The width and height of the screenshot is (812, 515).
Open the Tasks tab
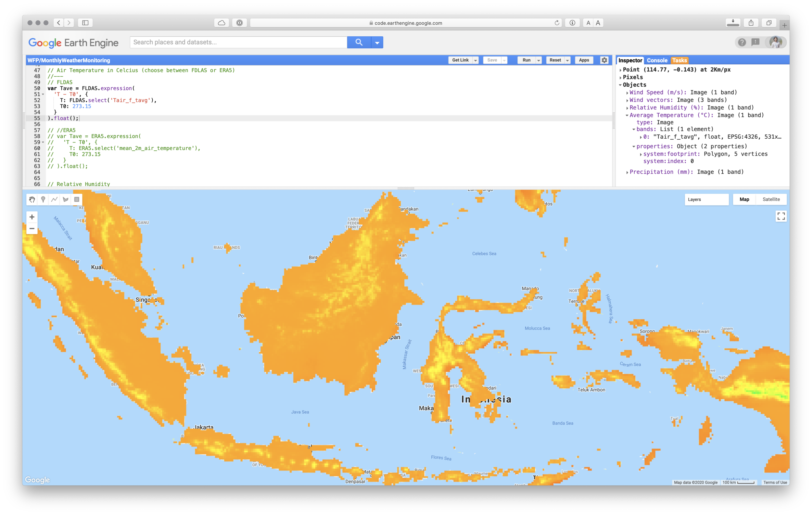pos(679,60)
